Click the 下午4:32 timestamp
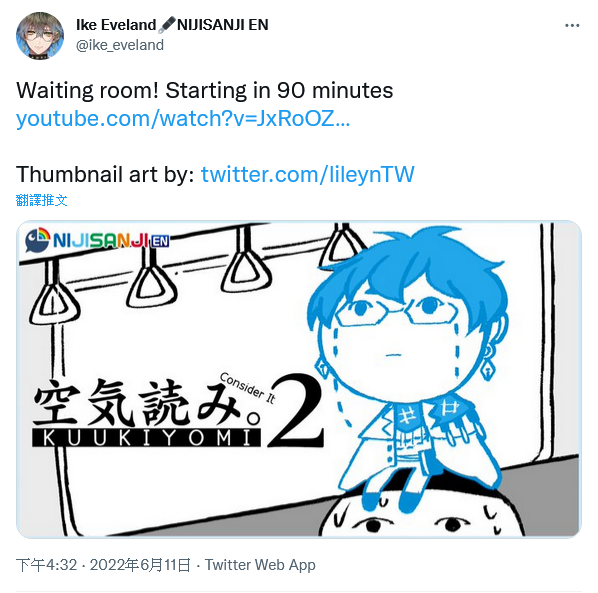This screenshot has width=598, height=593. [x=47, y=565]
